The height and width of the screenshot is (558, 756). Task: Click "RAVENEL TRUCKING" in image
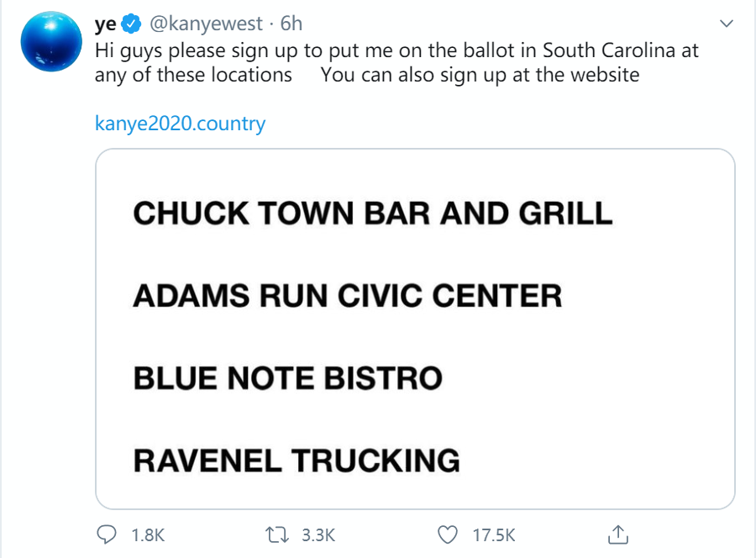tap(297, 461)
